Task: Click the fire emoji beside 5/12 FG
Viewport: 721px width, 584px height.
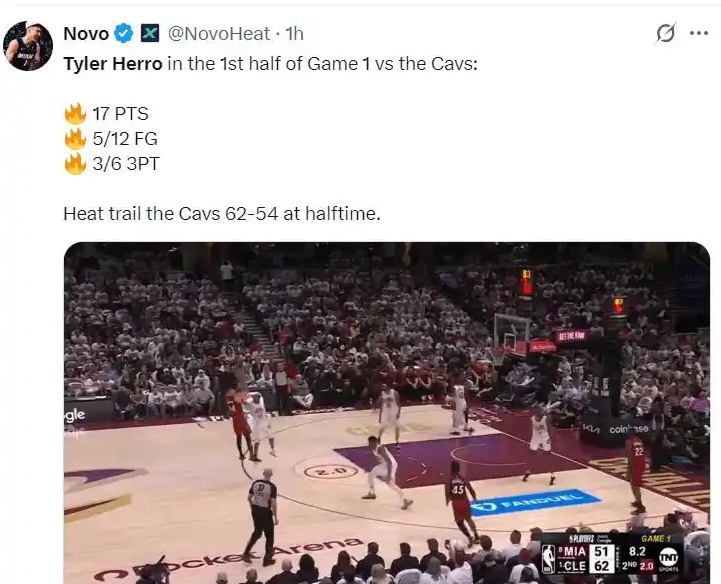Action: point(75,139)
